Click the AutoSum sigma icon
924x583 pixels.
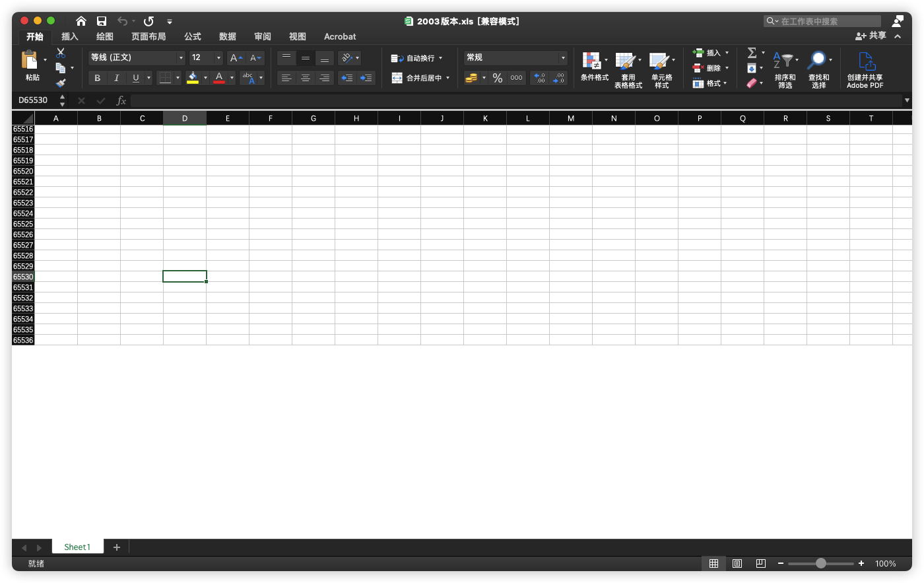[x=752, y=53]
